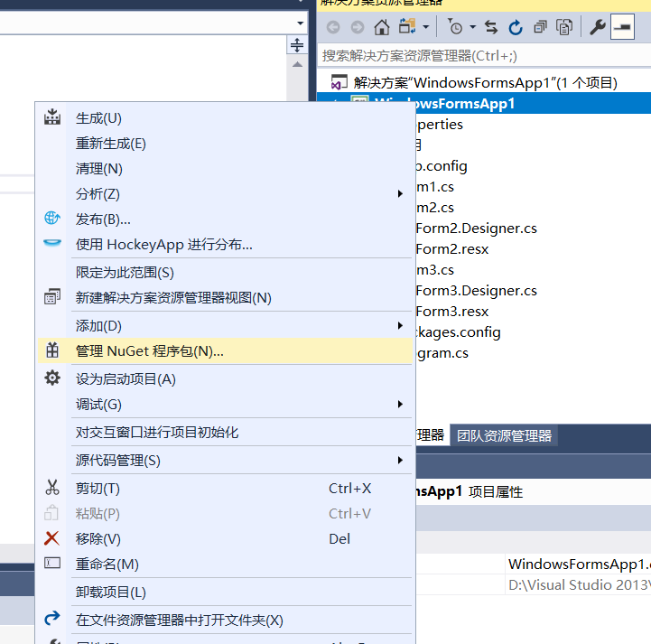Choose 管理 NuGet 程序包(N)...
The width and height of the screenshot is (651, 644).
225,351
